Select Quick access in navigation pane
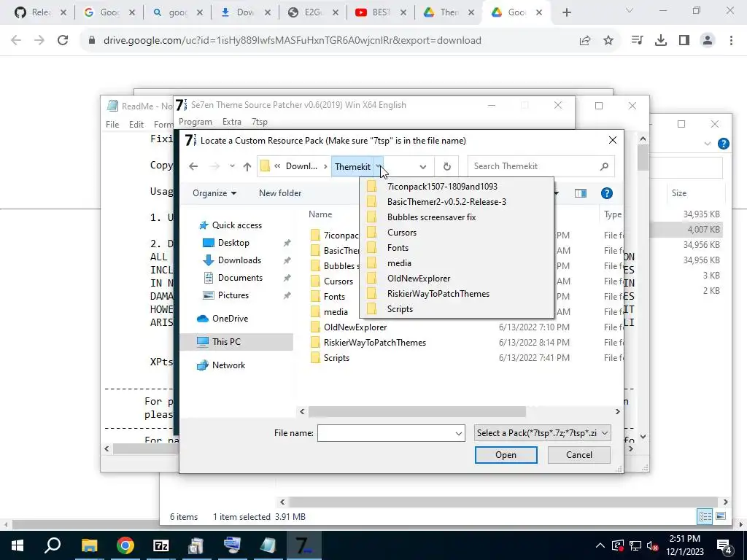Image resolution: width=747 pixels, height=560 pixels. [237, 225]
